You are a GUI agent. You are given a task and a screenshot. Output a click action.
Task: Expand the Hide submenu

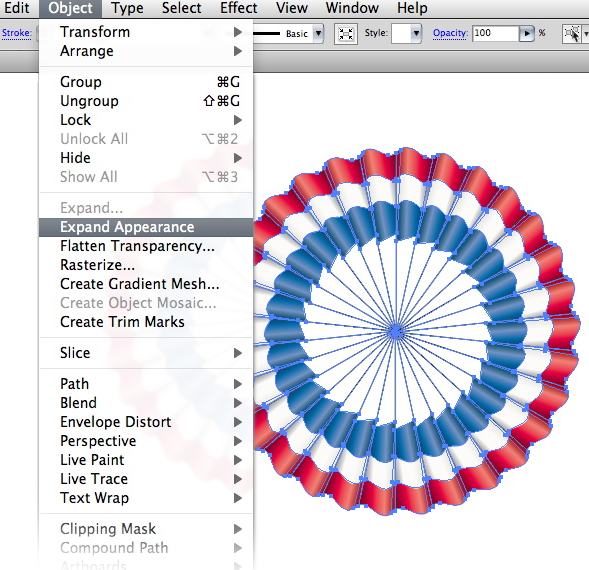pyautogui.click(x=146, y=158)
